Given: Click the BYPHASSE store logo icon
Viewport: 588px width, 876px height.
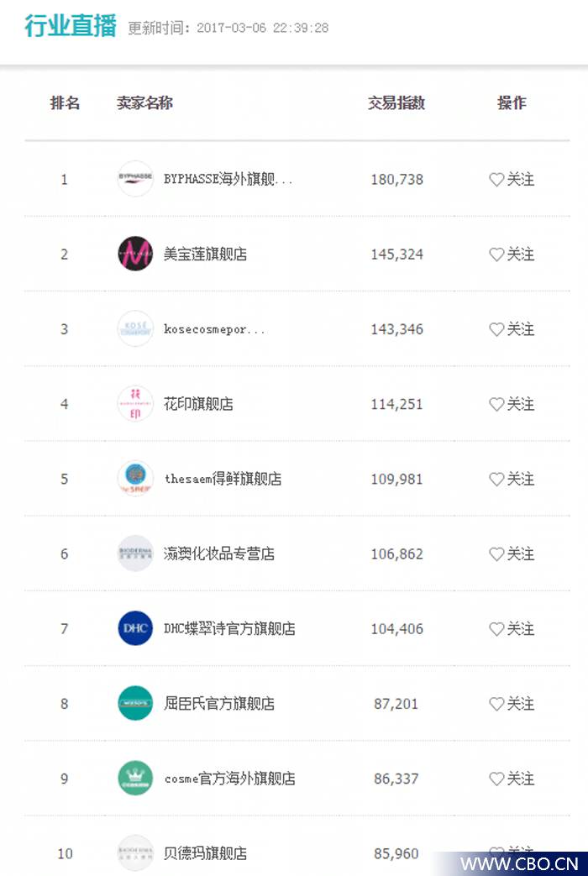Looking at the screenshot, I should [135, 179].
